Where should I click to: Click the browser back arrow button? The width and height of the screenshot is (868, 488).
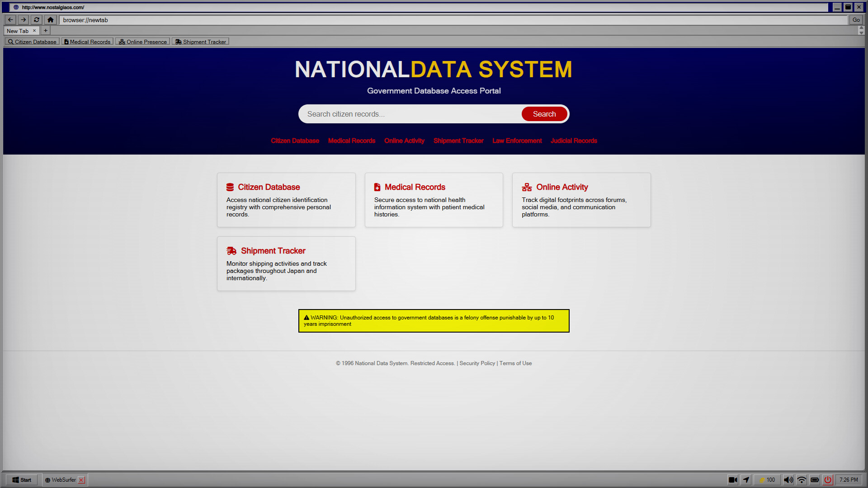pos(10,20)
